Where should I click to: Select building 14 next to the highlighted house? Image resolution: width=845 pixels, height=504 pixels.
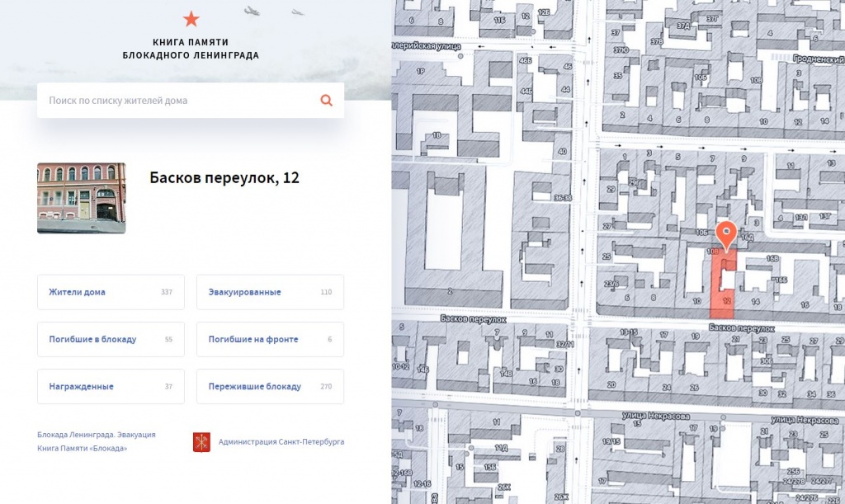[757, 301]
